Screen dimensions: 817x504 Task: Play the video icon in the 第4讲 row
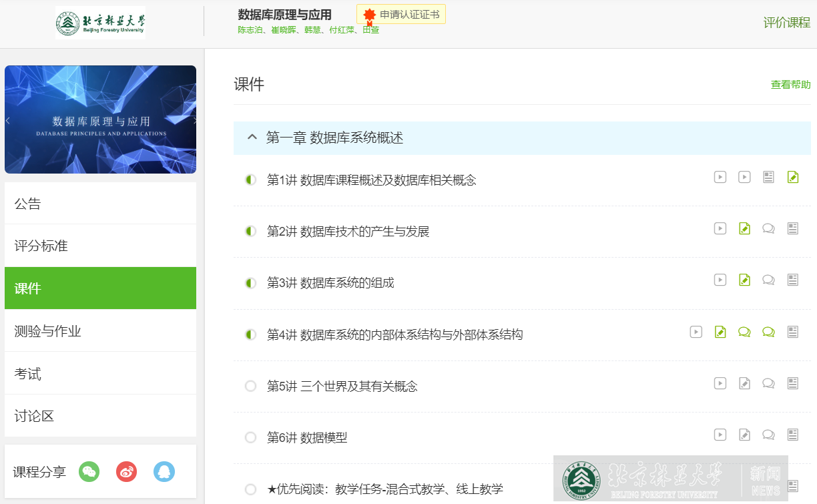point(696,331)
